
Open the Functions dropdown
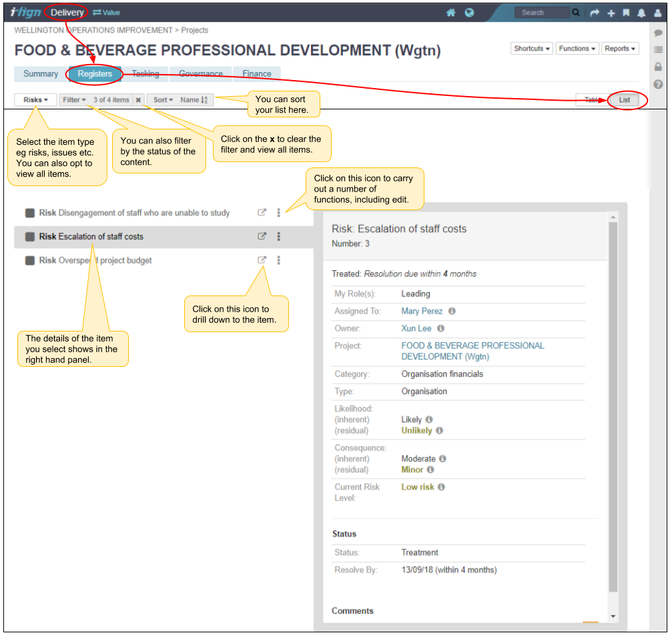tap(577, 49)
